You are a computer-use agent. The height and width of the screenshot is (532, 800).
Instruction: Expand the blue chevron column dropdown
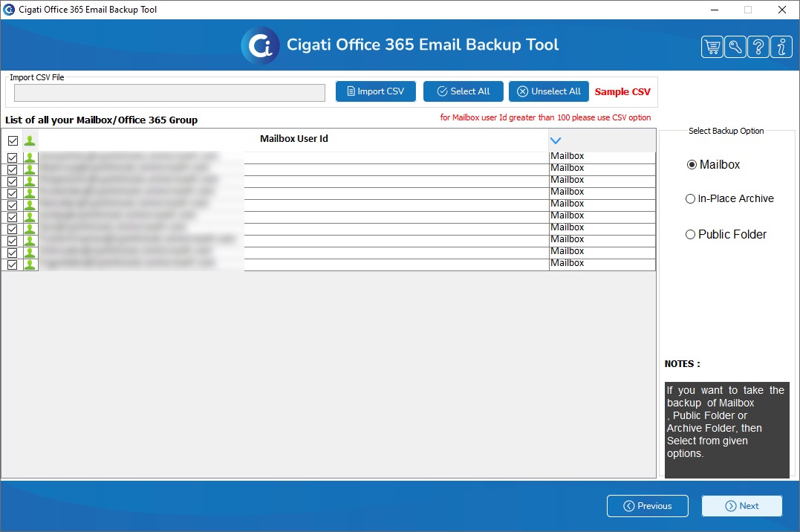(556, 140)
